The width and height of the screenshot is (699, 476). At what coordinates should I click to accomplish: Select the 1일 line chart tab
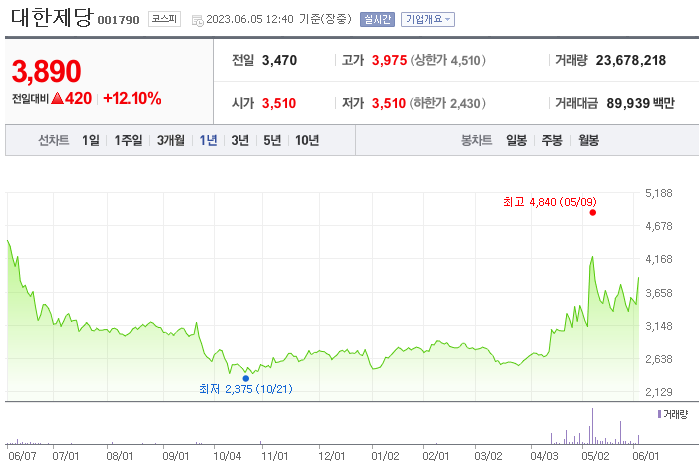90,140
